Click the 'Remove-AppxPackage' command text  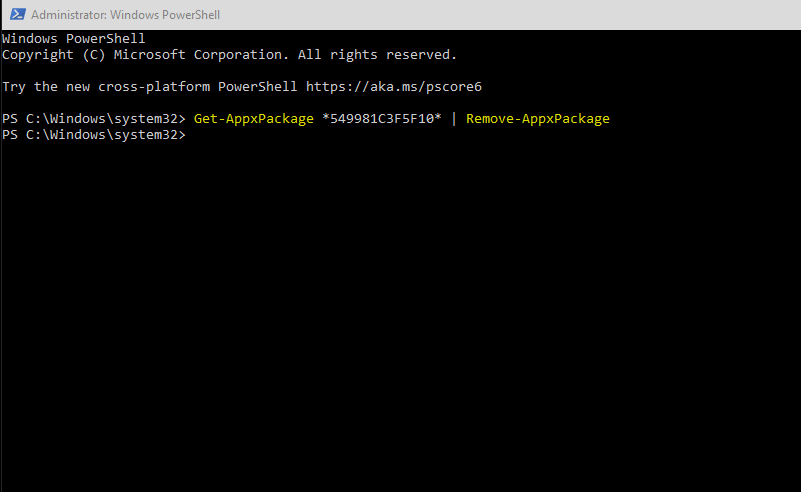[x=537, y=119]
